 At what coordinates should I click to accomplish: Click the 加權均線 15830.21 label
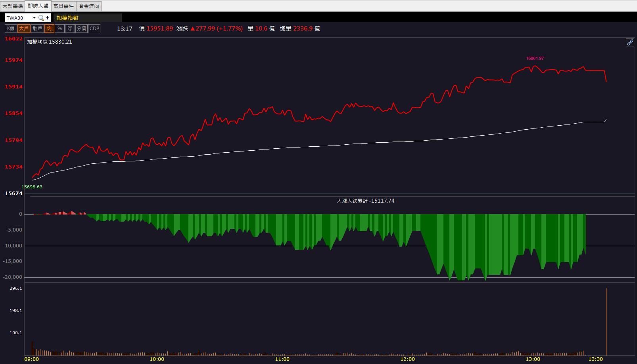50,42
